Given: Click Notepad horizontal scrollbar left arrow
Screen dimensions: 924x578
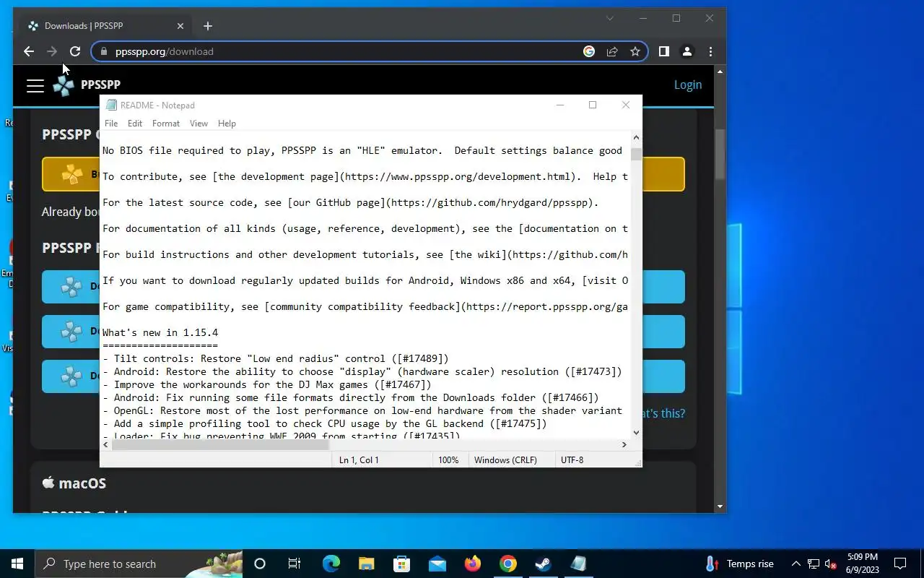Looking at the screenshot, I should [106, 445].
